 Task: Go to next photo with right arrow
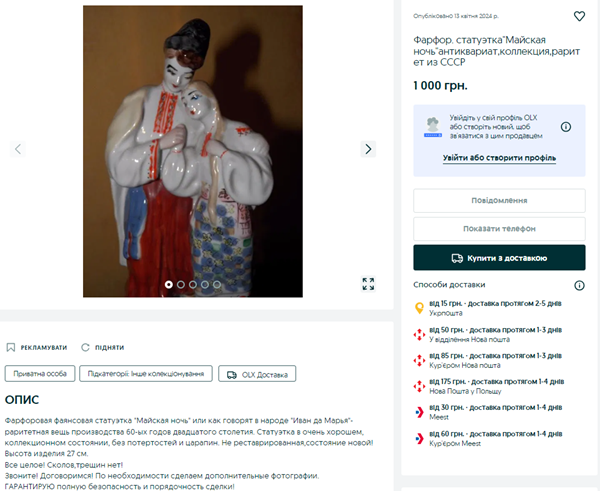click(x=368, y=149)
